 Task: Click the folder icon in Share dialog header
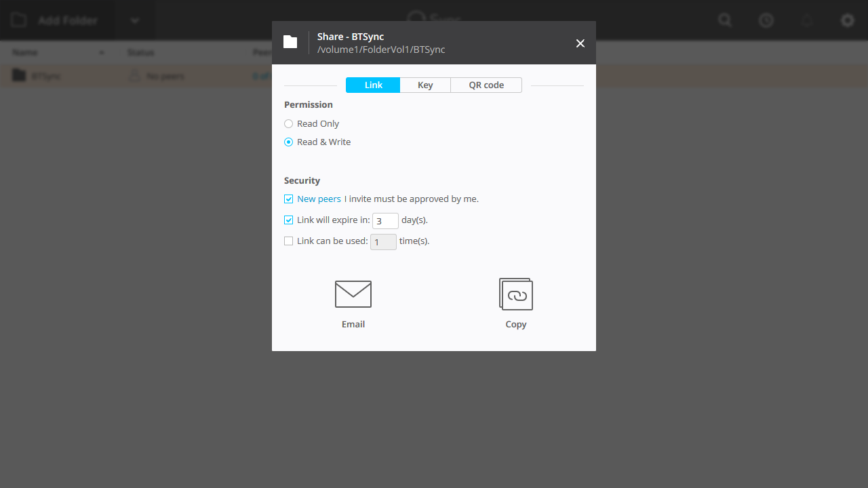tap(290, 42)
